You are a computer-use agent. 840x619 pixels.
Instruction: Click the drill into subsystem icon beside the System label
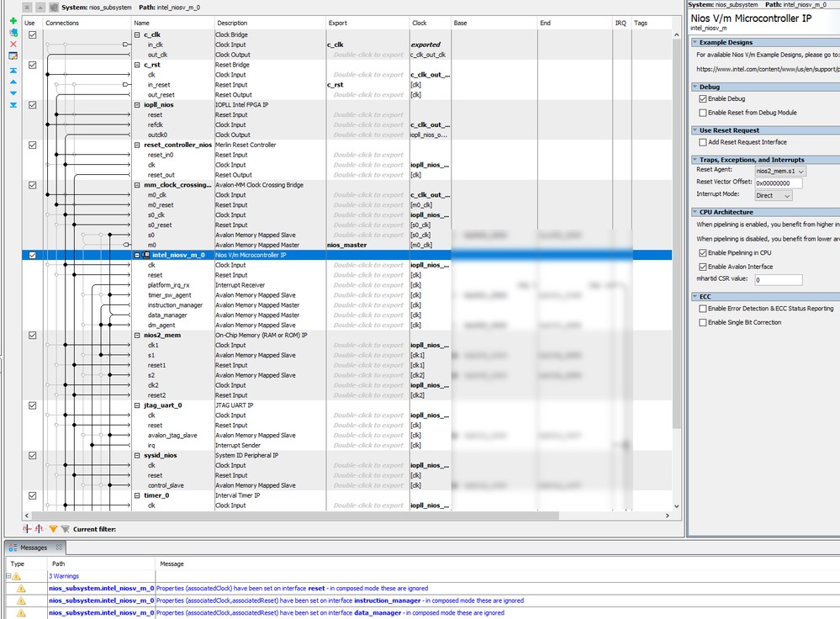click(54, 7)
